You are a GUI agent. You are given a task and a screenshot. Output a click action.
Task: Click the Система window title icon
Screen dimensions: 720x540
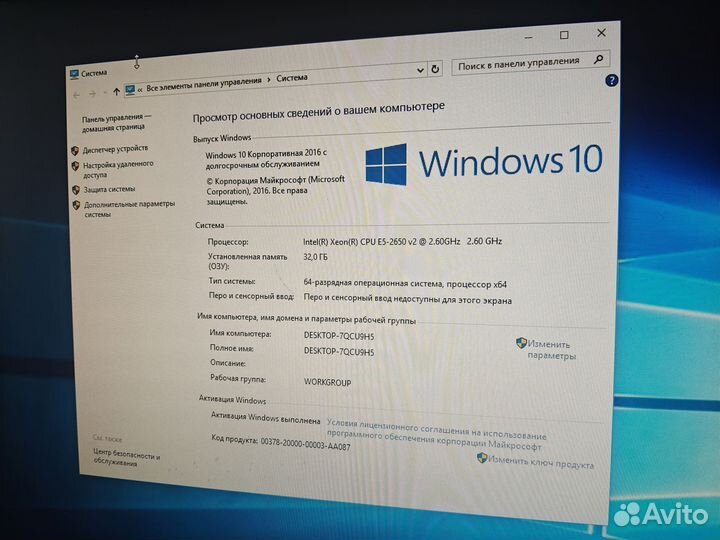(x=74, y=74)
